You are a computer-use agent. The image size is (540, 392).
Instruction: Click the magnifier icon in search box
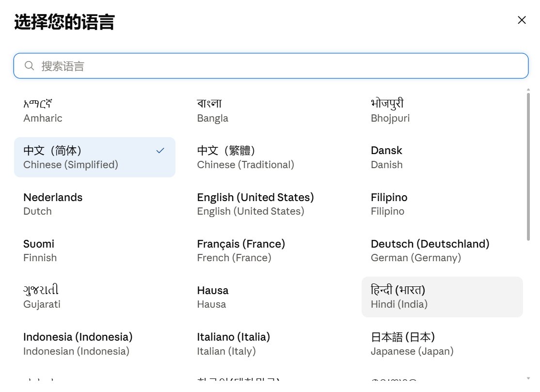[29, 65]
